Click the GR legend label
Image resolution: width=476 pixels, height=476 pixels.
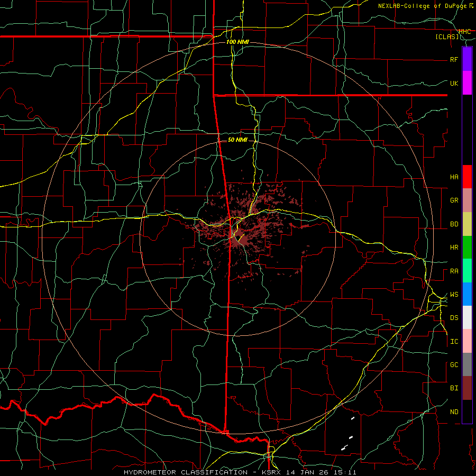(x=454, y=200)
